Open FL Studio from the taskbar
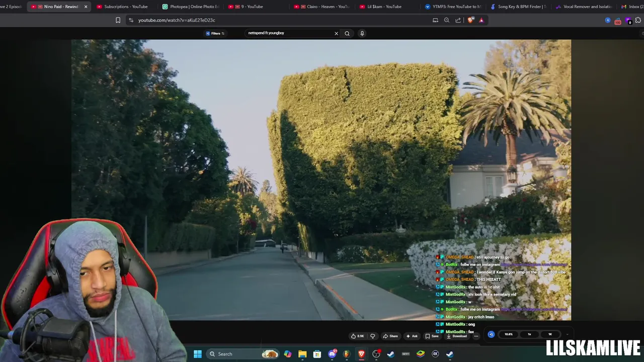Image resolution: width=644 pixels, height=362 pixels. pos(347,354)
